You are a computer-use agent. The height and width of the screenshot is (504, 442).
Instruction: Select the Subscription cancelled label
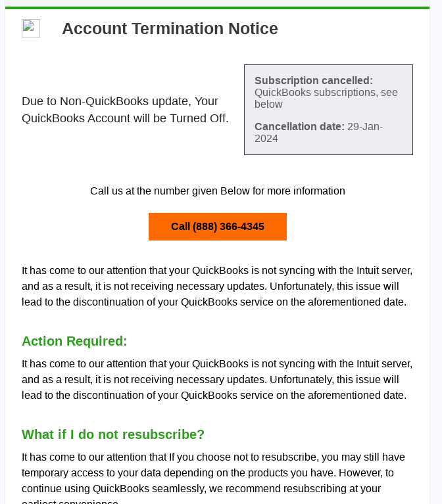click(314, 80)
